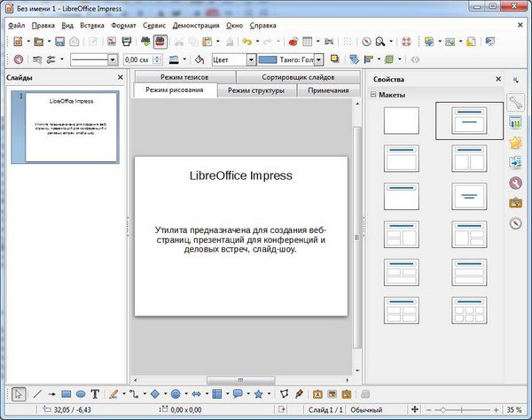Switch to the Режим структуры tab
532x420 pixels.
click(255, 90)
